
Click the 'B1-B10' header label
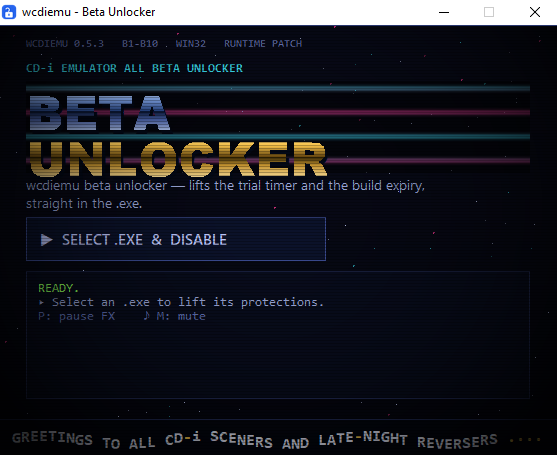tap(140, 44)
